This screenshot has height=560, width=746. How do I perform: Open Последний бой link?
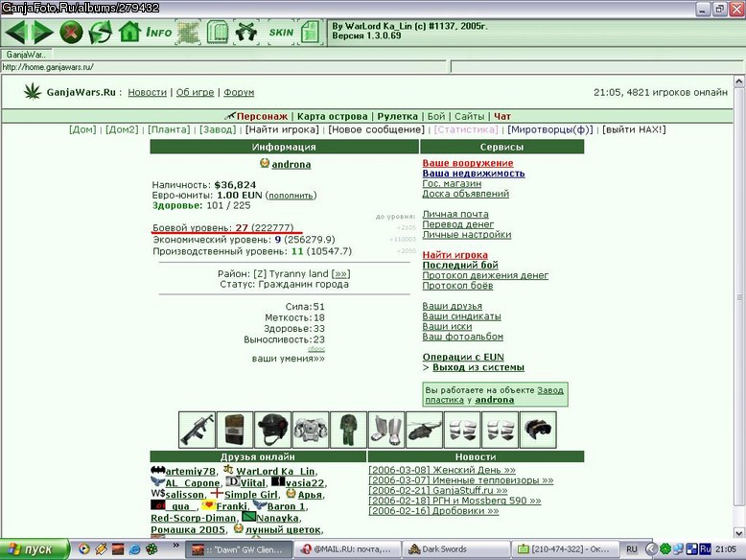point(460,265)
